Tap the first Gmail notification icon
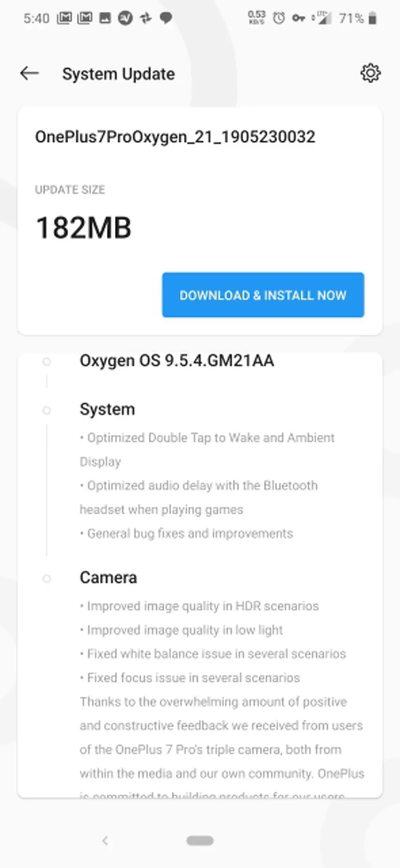The image size is (400, 868). (x=64, y=18)
